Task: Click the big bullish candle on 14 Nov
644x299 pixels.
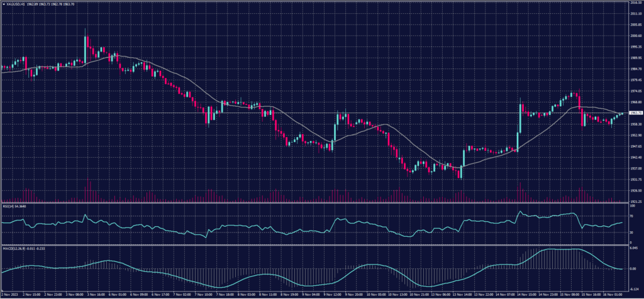Action: point(519,119)
